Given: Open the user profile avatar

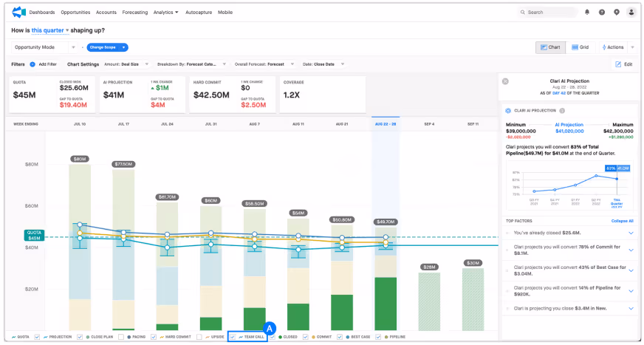Looking at the screenshot, I should point(631,13).
